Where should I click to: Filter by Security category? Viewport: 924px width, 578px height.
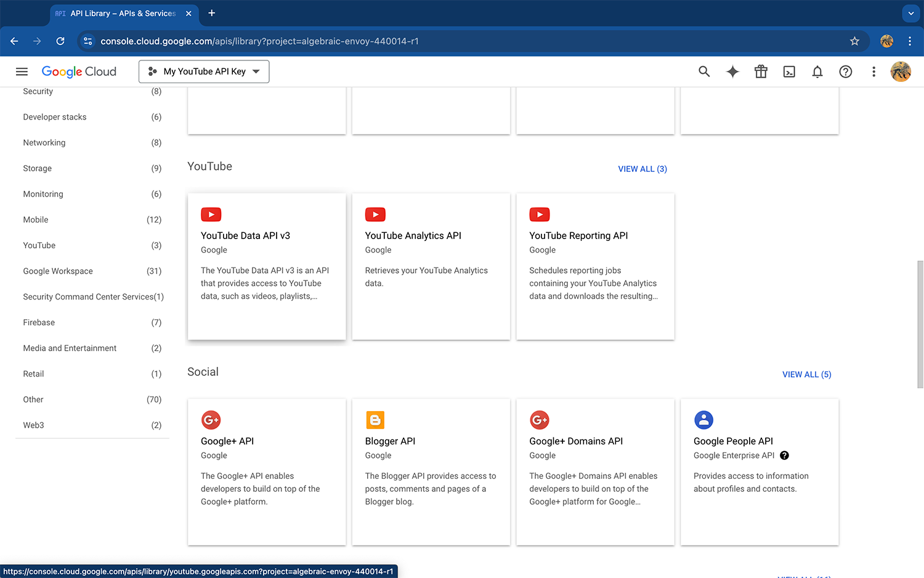click(92, 91)
